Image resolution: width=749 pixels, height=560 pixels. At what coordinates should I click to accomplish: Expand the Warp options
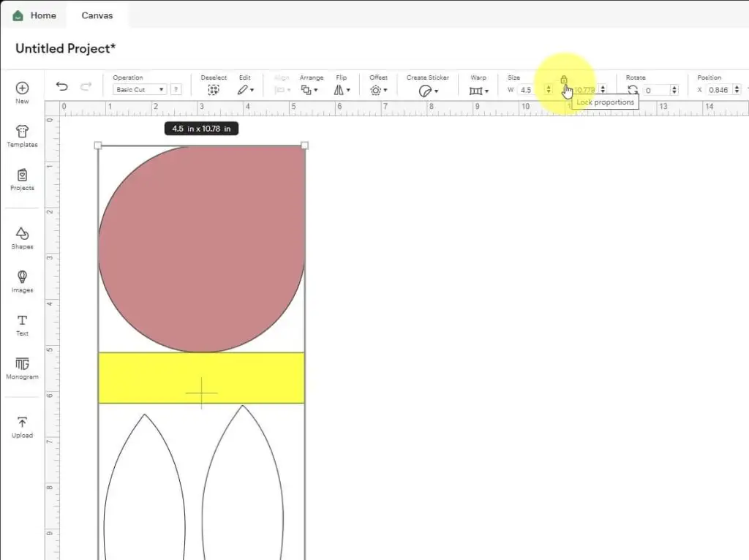478,91
